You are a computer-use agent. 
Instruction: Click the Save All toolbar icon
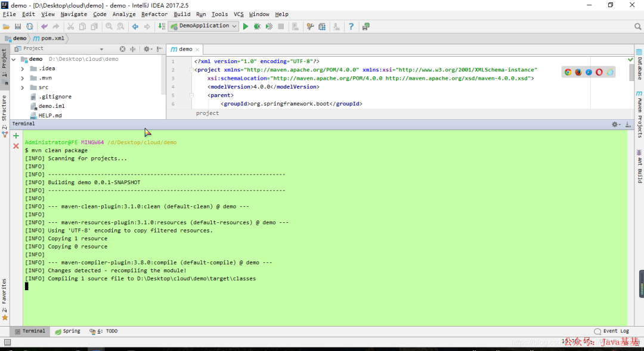click(17, 26)
